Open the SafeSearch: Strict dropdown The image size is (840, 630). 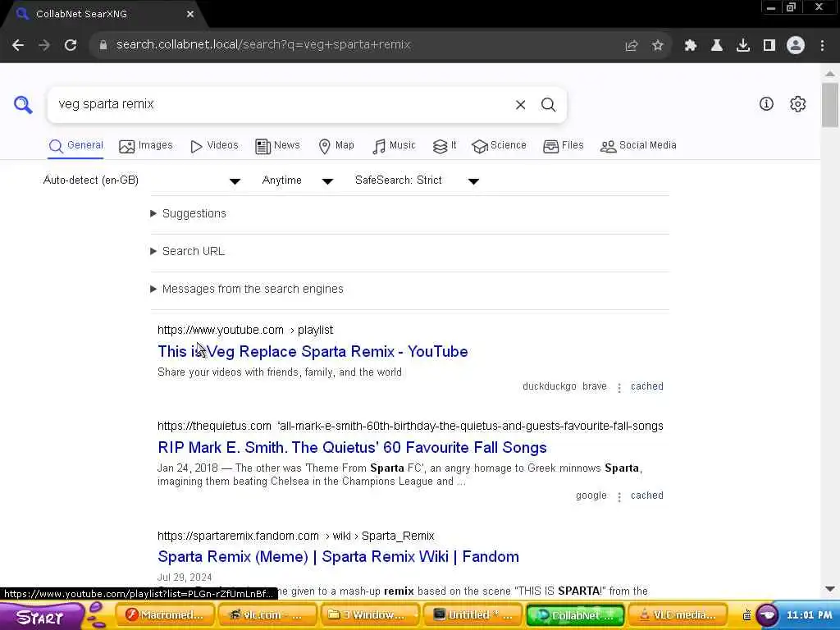tap(417, 180)
